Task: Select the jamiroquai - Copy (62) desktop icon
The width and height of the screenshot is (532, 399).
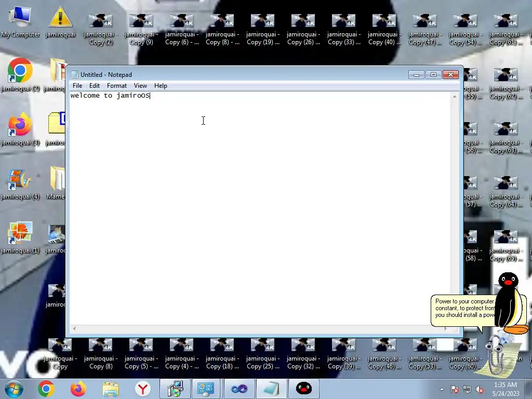Action: (x=506, y=84)
